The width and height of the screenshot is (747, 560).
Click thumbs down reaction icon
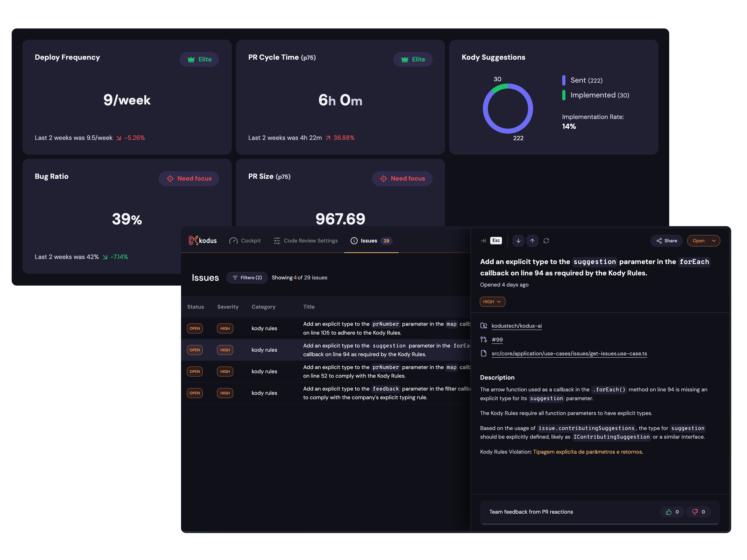tap(695, 512)
